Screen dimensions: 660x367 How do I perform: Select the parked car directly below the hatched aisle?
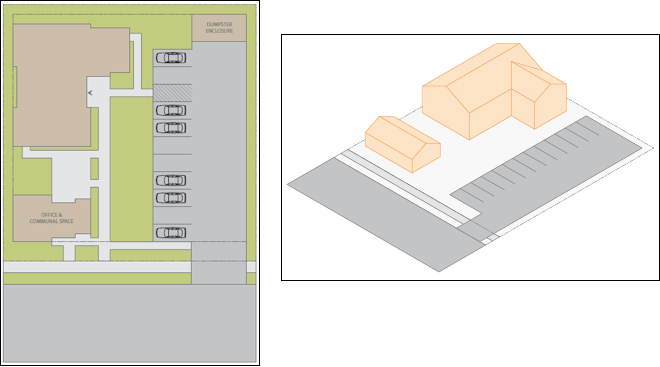coord(171,110)
